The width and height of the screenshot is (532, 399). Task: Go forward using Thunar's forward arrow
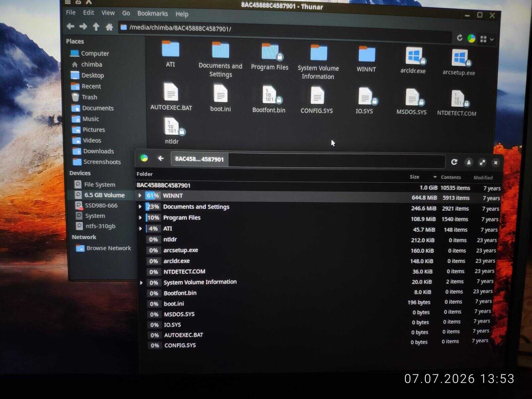83,26
